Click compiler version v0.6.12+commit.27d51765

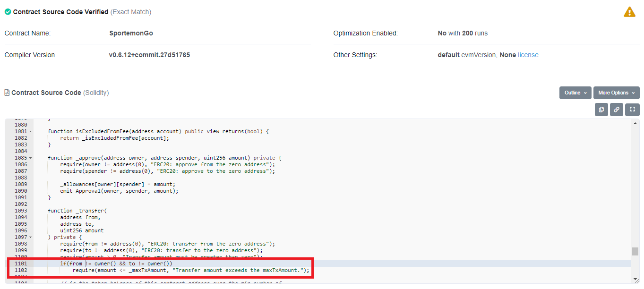click(x=149, y=55)
